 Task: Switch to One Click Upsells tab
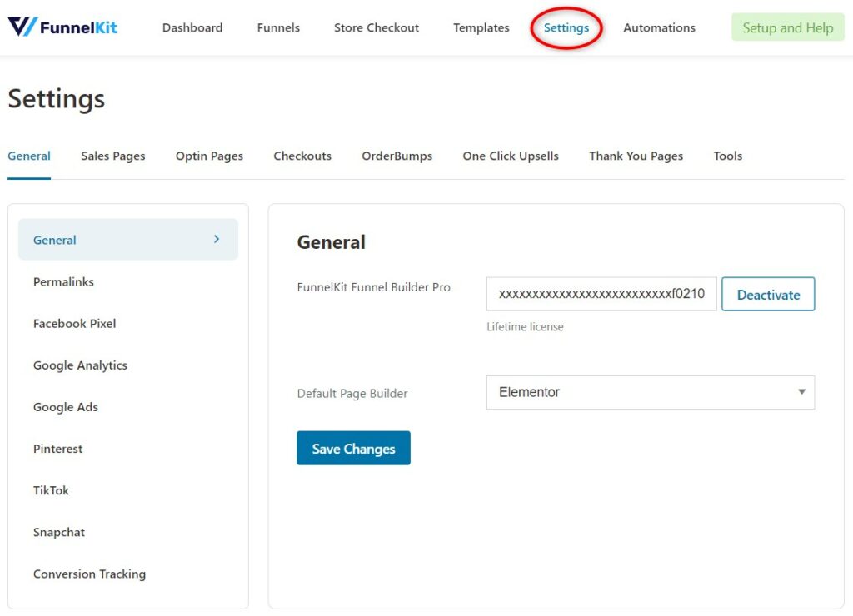click(x=511, y=156)
